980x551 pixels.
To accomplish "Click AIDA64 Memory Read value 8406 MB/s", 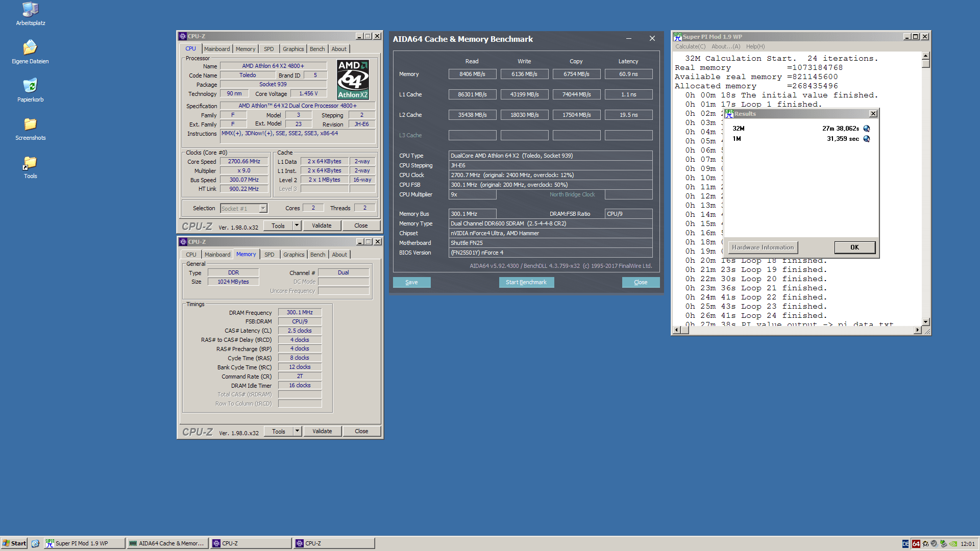I will [x=472, y=74].
